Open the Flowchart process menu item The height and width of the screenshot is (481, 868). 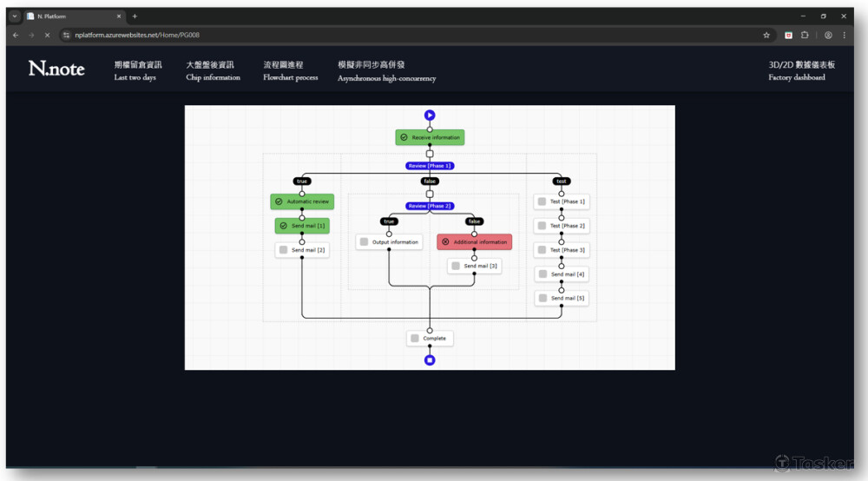pyautogui.click(x=290, y=71)
